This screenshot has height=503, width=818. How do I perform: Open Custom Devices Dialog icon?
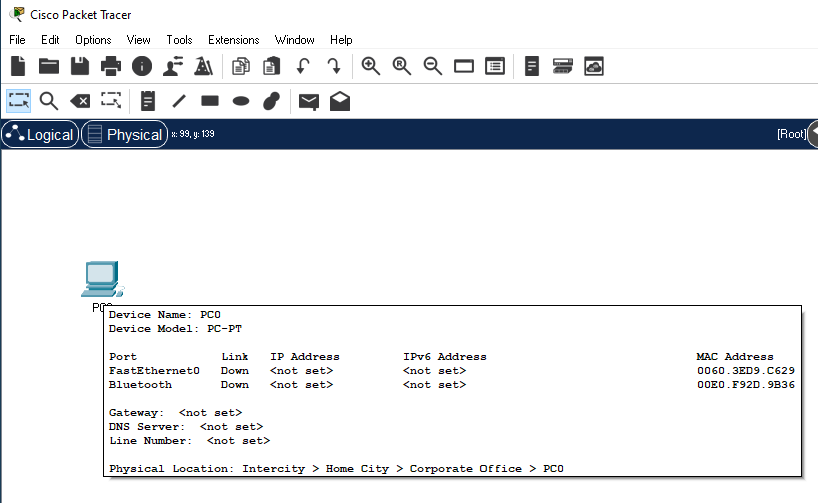coord(495,66)
